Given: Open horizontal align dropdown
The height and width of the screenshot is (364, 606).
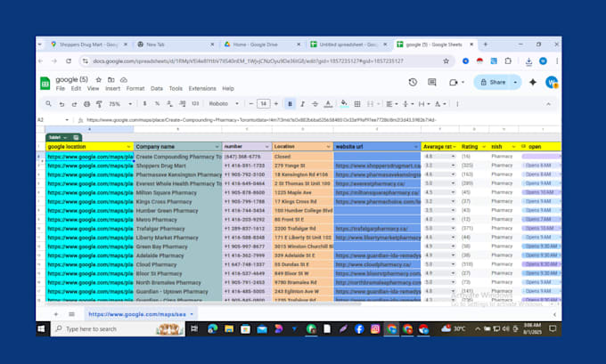Looking at the screenshot, I should 391,103.
